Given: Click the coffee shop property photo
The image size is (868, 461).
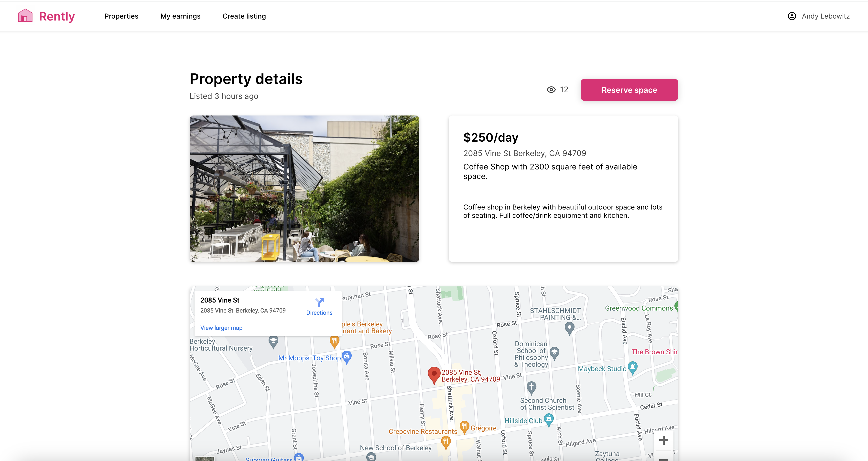Looking at the screenshot, I should (304, 189).
